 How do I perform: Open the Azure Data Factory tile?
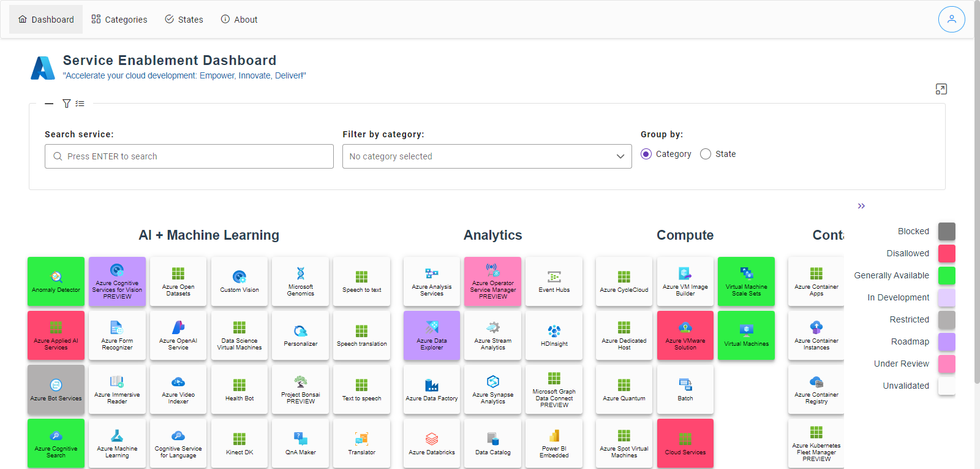pos(432,389)
